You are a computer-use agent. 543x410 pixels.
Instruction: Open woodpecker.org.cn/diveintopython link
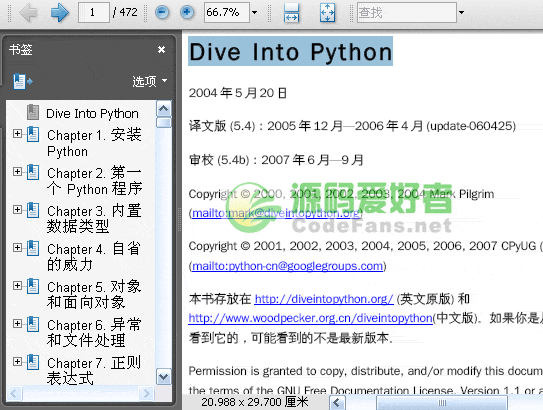coord(311,318)
